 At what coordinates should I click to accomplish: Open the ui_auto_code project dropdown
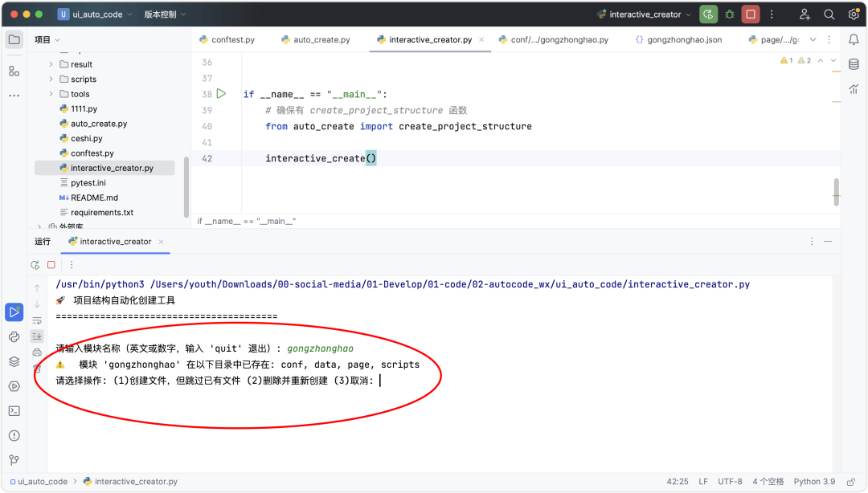pos(95,14)
